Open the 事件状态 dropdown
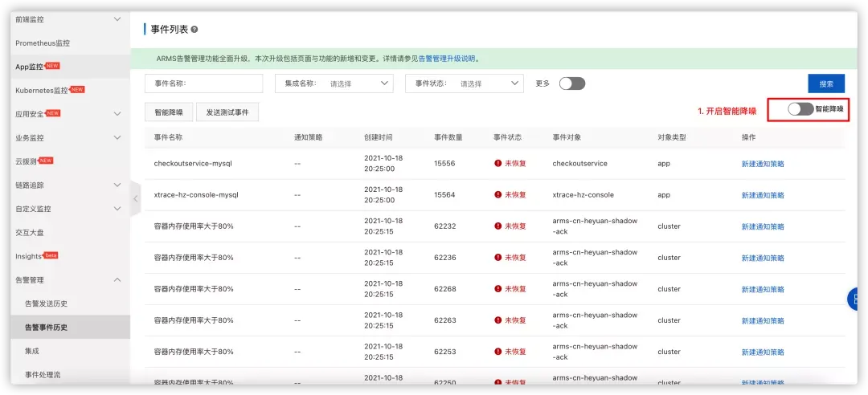Image resolution: width=868 pixels, height=395 pixels. [x=465, y=83]
